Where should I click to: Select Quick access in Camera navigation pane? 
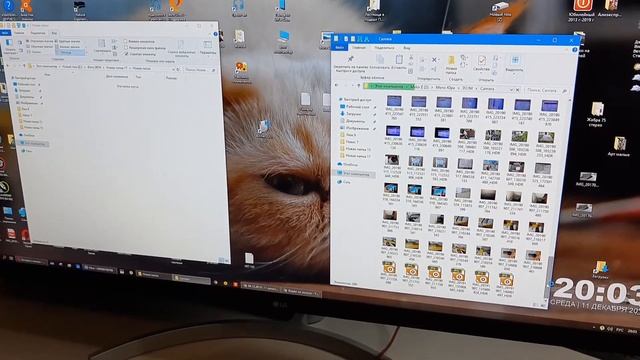356,100
